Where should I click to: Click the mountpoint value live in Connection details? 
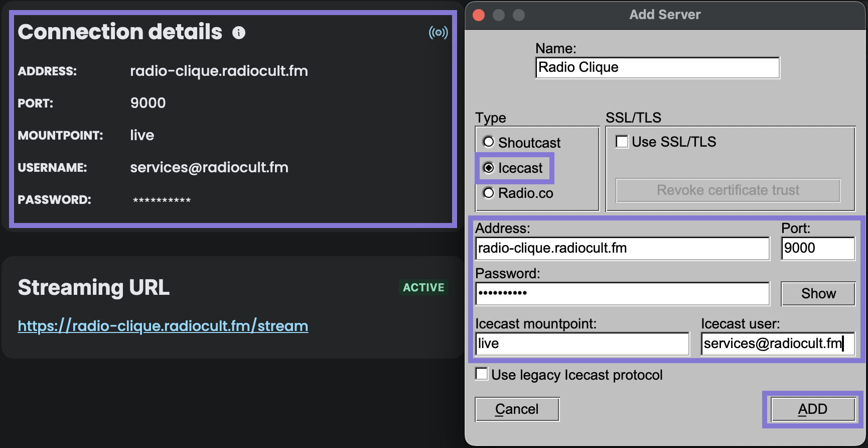142,135
